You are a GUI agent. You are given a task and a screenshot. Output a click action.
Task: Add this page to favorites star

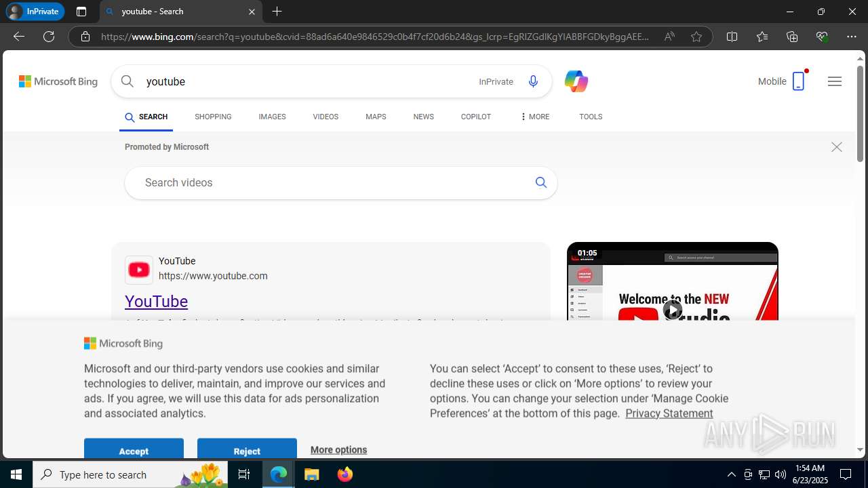tap(696, 37)
